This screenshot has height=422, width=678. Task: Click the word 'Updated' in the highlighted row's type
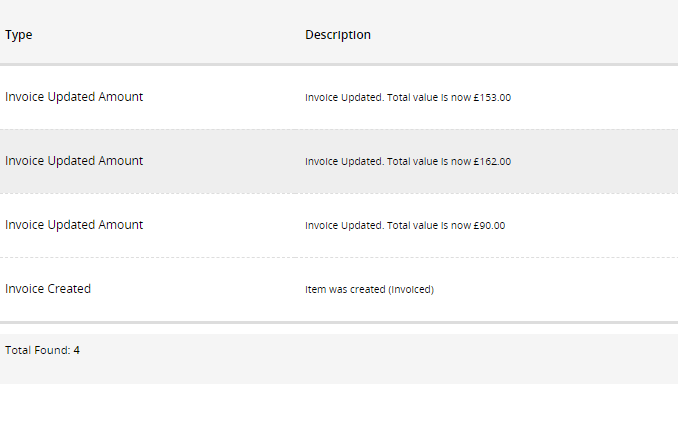point(71,161)
